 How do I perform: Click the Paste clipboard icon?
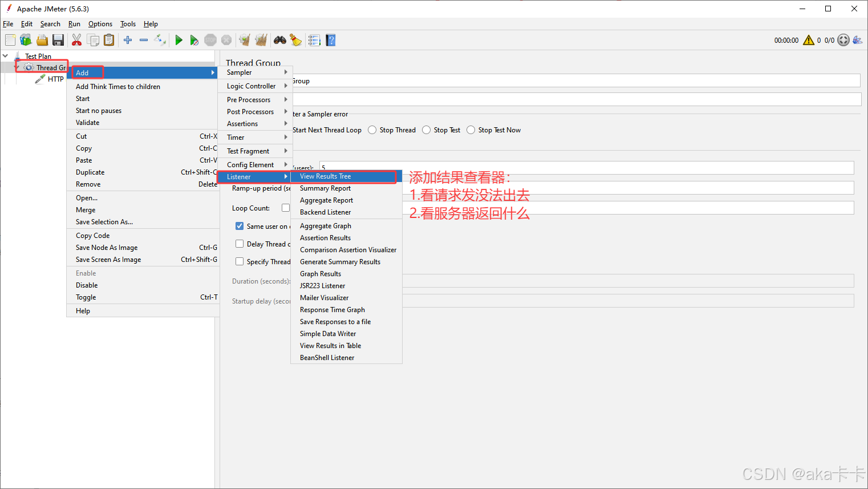point(108,40)
